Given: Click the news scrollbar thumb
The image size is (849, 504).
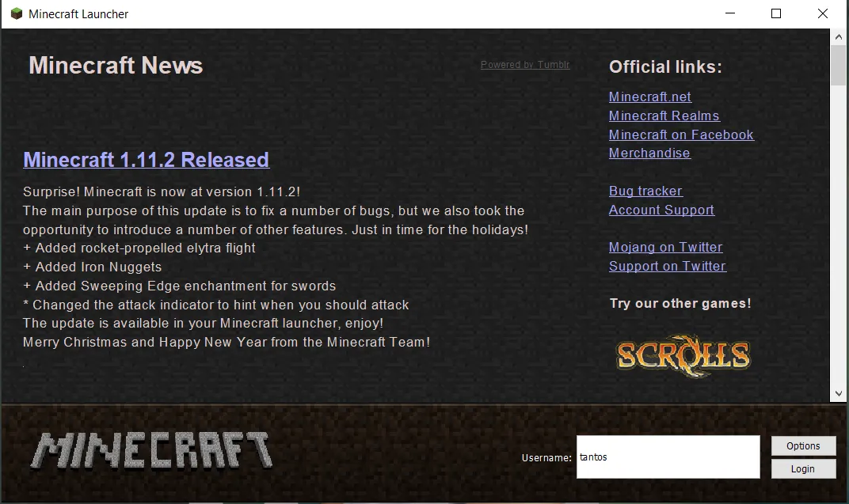Looking at the screenshot, I should (x=838, y=65).
